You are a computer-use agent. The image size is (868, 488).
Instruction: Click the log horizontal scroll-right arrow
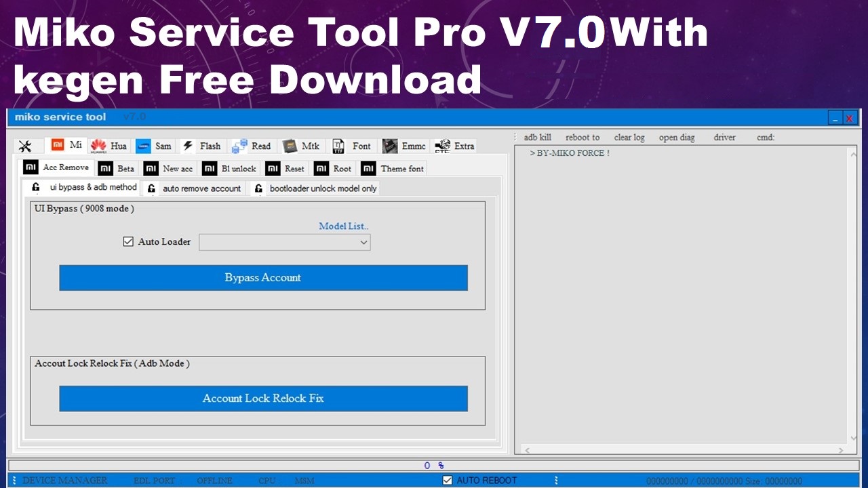pos(842,450)
